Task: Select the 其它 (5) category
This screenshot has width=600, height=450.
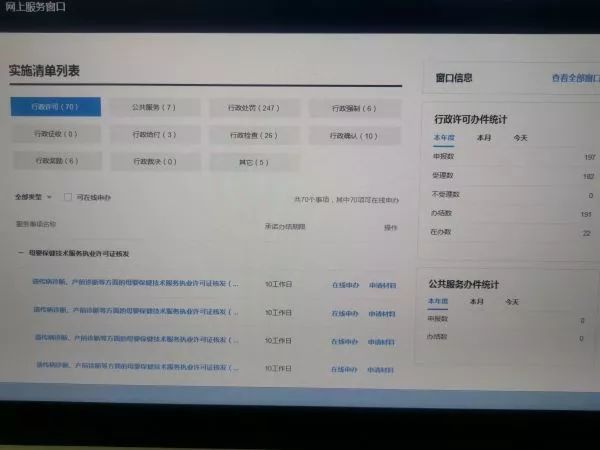Action: click(x=254, y=162)
